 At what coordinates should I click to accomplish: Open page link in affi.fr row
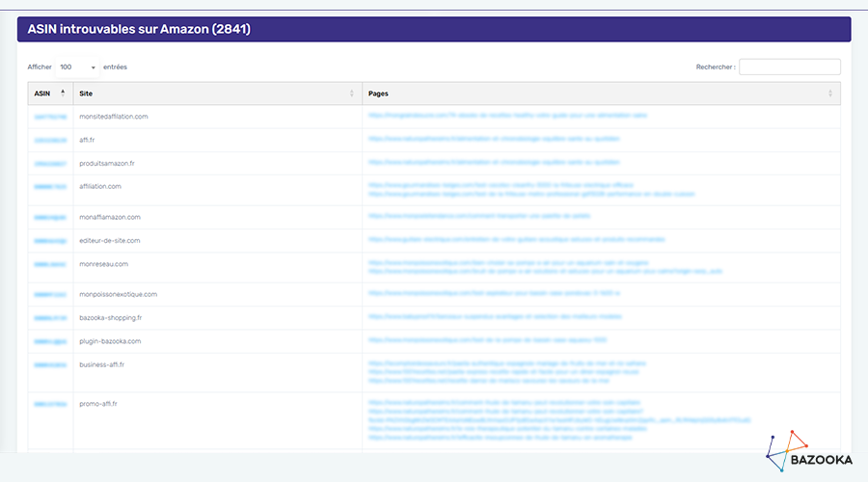494,139
